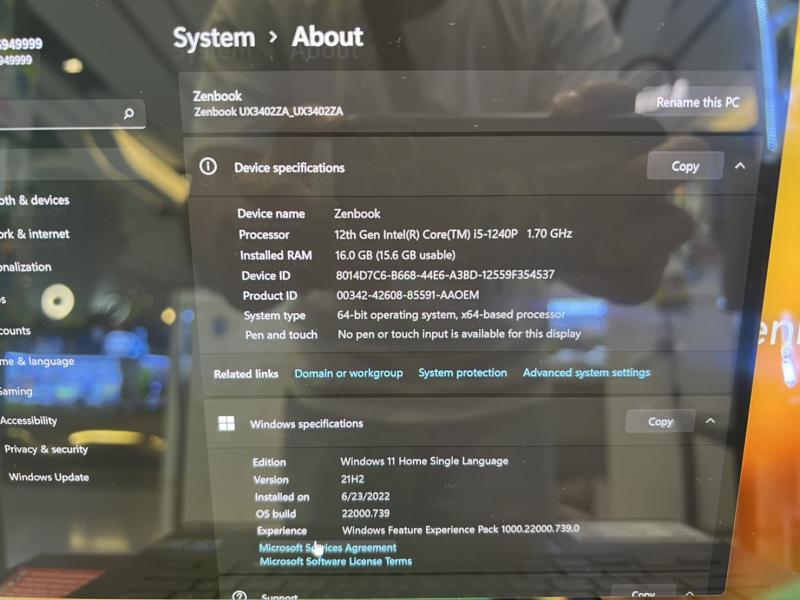Open Bluetooth & devices settings
Viewport: 800px width, 600px height.
(x=34, y=200)
